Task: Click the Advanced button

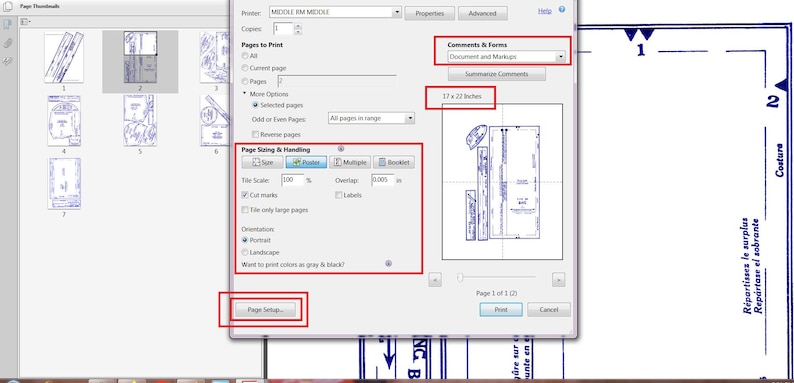Action: [x=483, y=14]
